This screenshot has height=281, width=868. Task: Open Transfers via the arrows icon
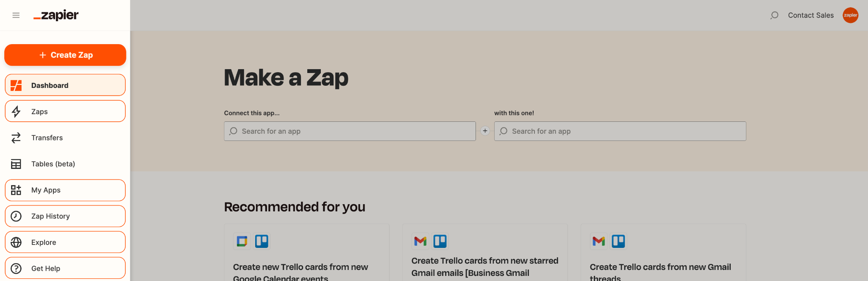[16, 138]
